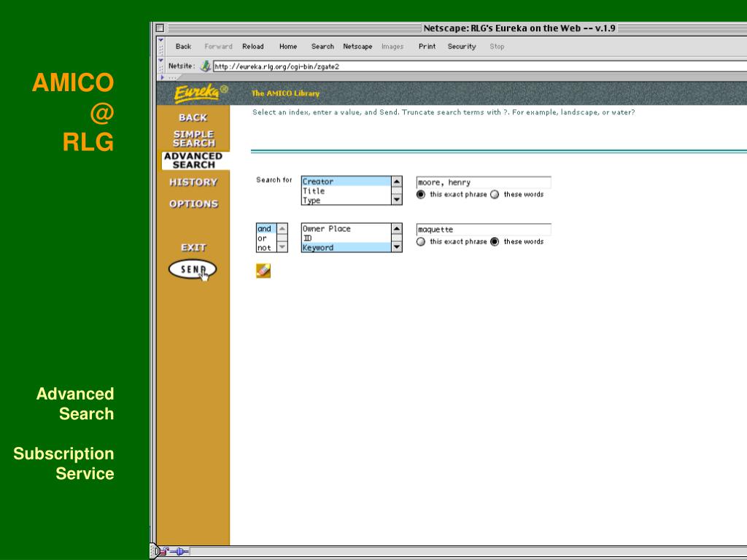Click the eraser clear-form icon

point(263,271)
